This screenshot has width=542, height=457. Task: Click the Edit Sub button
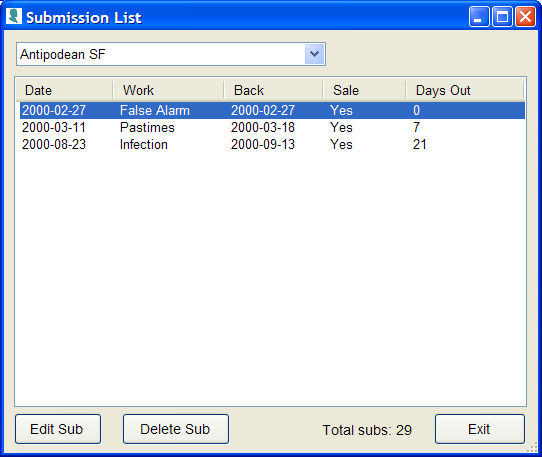click(58, 429)
